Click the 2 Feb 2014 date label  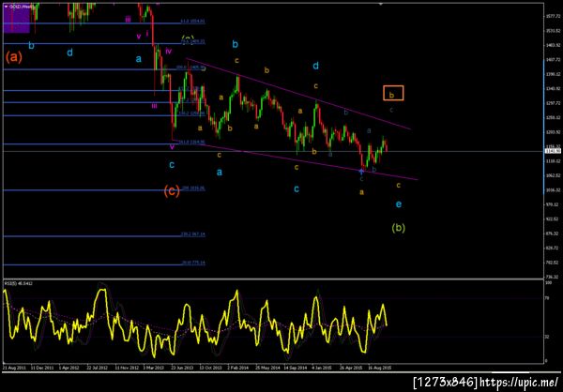click(238, 368)
